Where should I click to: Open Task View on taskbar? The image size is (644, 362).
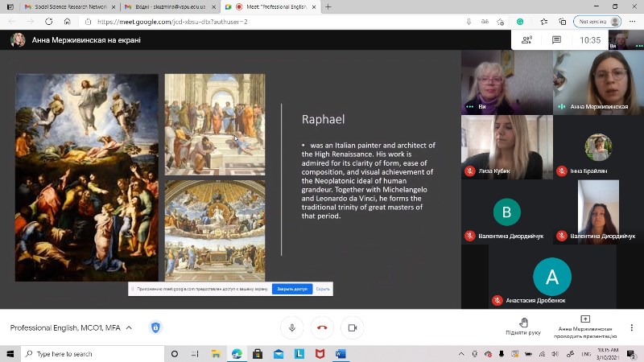[x=195, y=354]
